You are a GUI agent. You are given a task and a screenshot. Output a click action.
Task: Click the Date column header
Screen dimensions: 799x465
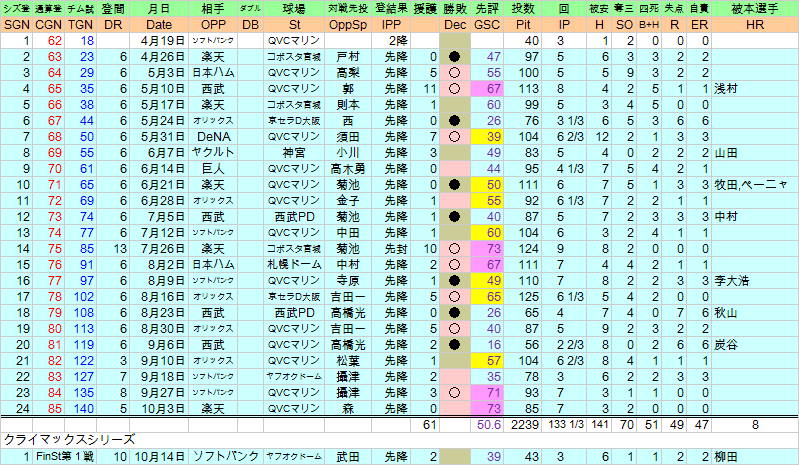pyautogui.click(x=158, y=25)
